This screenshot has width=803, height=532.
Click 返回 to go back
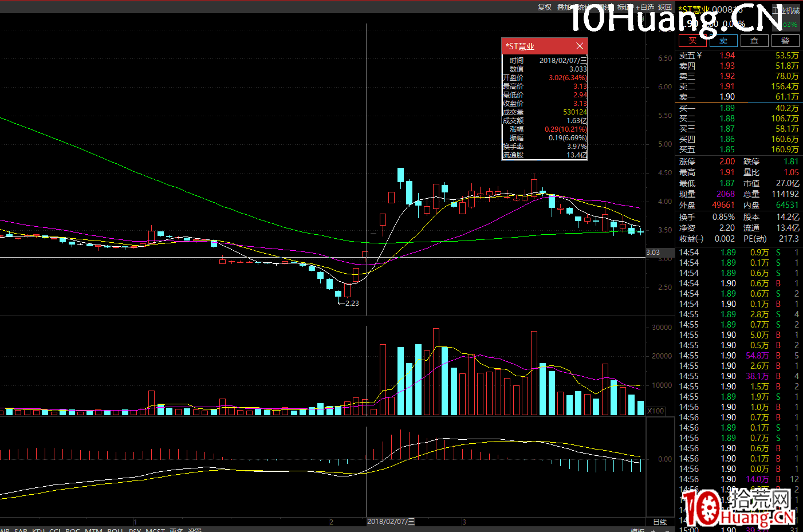[665, 7]
